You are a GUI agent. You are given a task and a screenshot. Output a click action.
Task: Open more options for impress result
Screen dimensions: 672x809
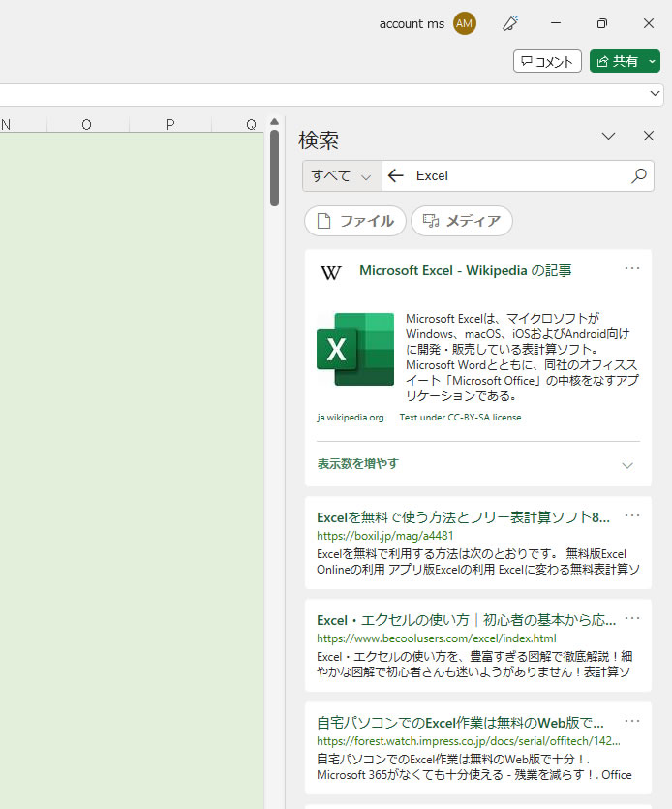[632, 721]
